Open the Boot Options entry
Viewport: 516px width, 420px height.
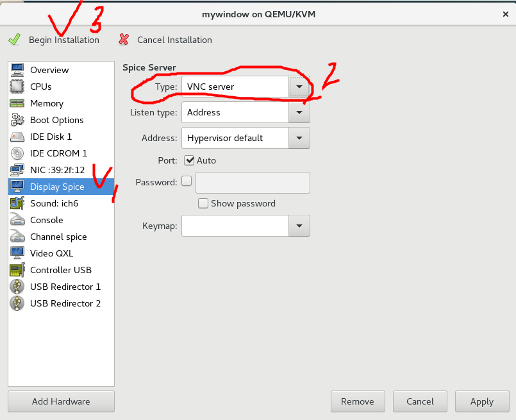click(x=61, y=120)
